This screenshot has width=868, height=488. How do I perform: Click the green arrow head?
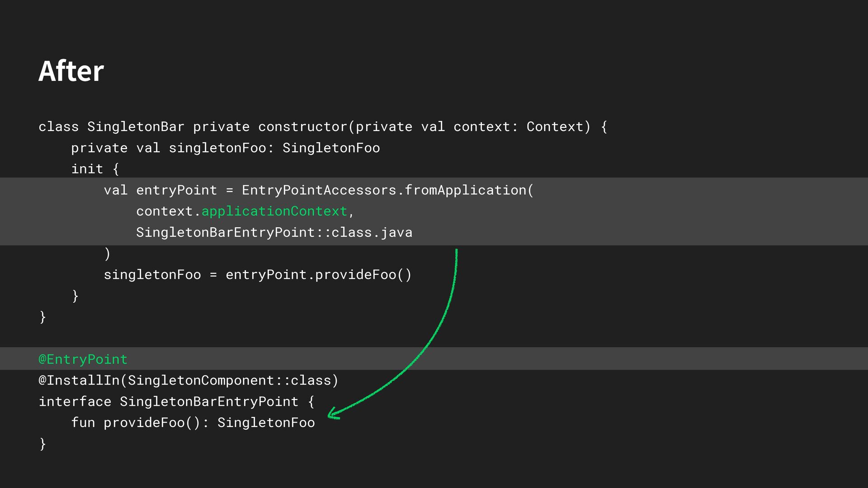pos(333,413)
